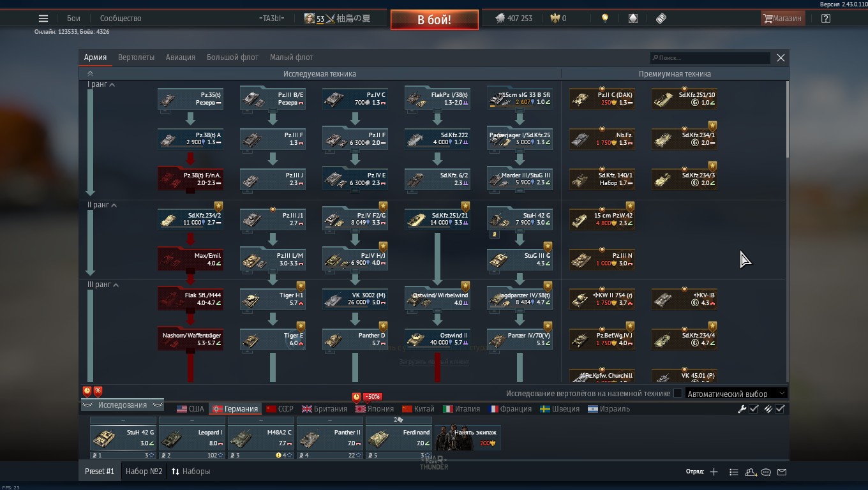The width and height of the screenshot is (868, 490).
Task: Click the golden eagles balance icon
Action: pyautogui.click(x=555, y=19)
